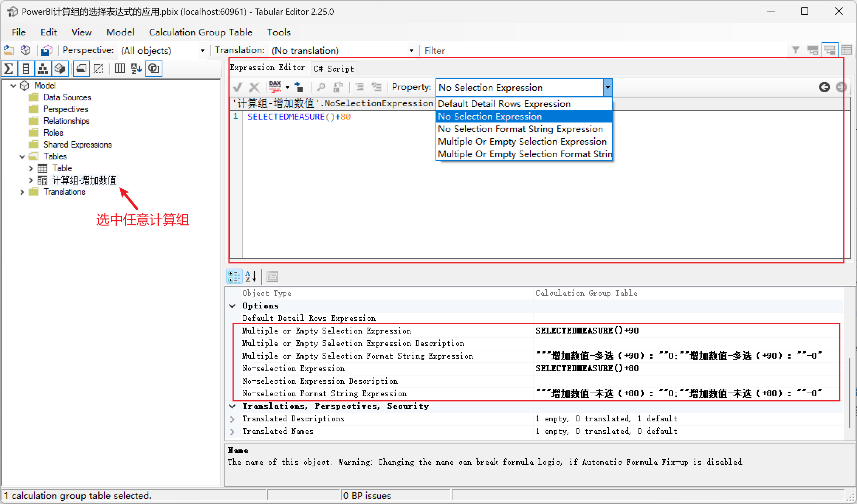Click the property pages icon in property grid
Screen dimensions: 857x504
[x=272, y=276]
